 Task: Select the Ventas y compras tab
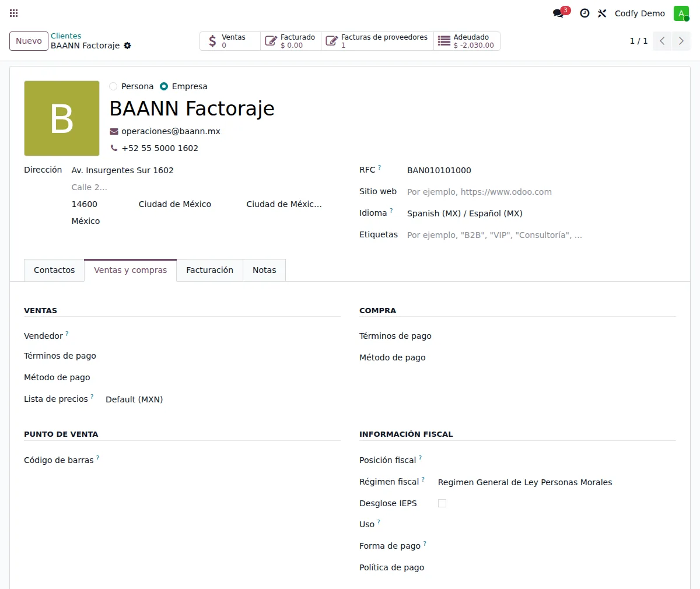(x=131, y=270)
